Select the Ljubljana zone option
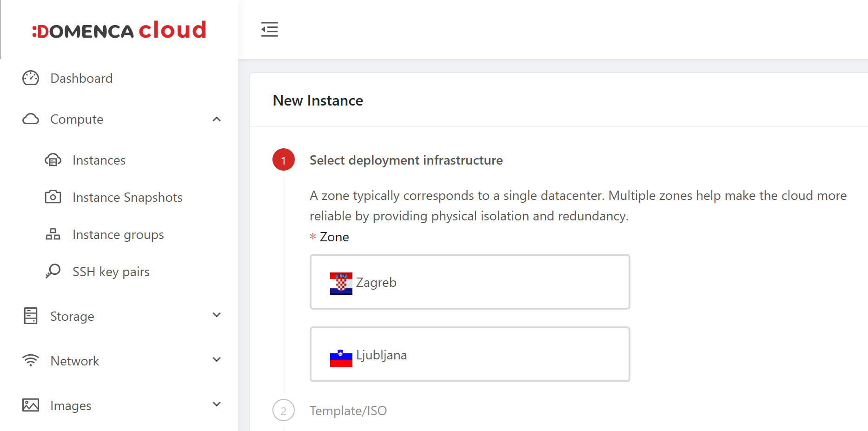The height and width of the screenshot is (431, 868). pos(470,354)
